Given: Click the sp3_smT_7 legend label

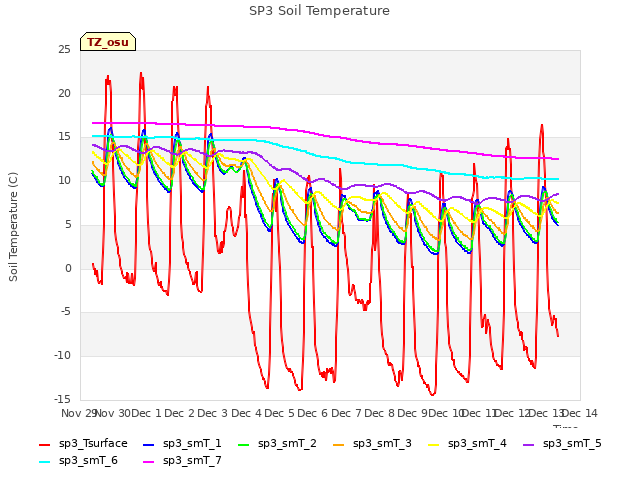Looking at the screenshot, I should tap(192, 460).
